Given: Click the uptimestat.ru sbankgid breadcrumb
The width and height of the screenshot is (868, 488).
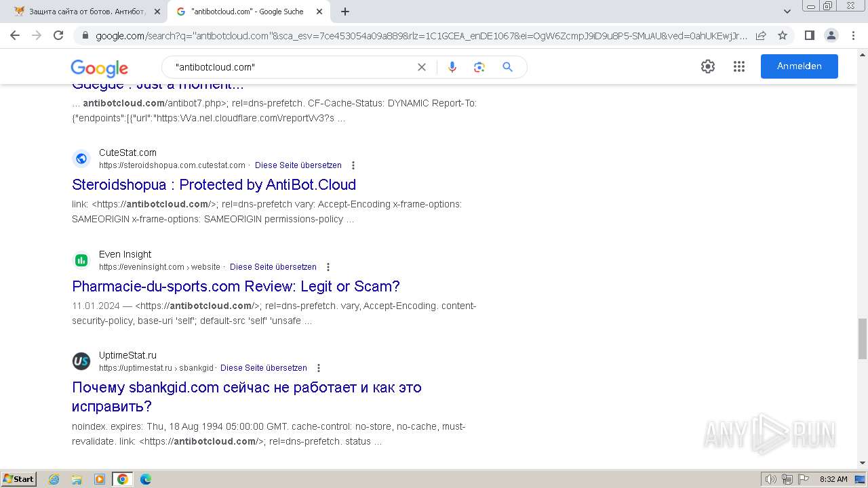Looking at the screenshot, I should pos(157,368).
